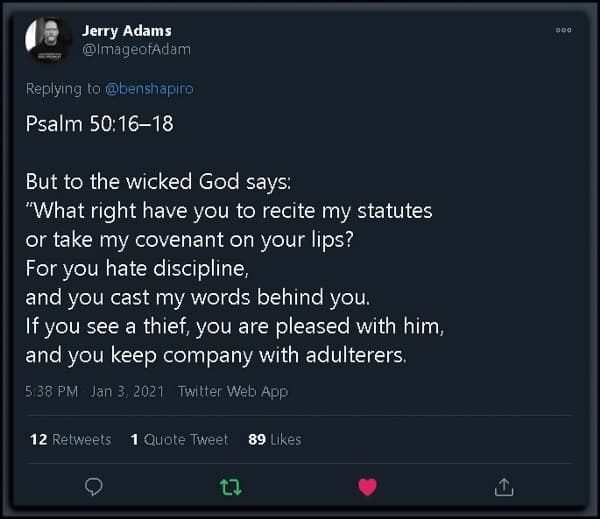Open the share tweet icon
The height and width of the screenshot is (519, 600).
pyautogui.click(x=504, y=487)
